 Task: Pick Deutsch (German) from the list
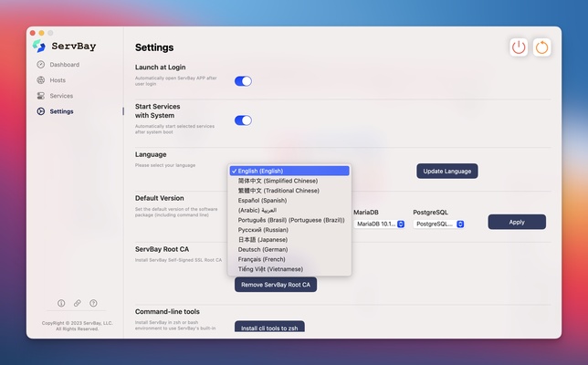point(289,250)
